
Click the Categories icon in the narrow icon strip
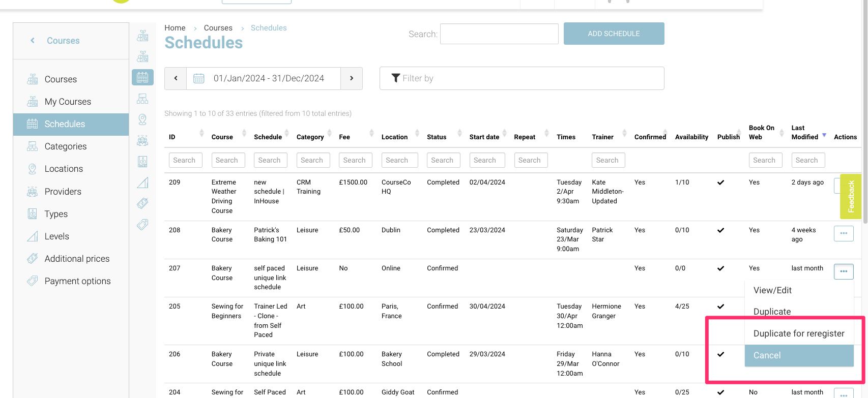coord(142,99)
